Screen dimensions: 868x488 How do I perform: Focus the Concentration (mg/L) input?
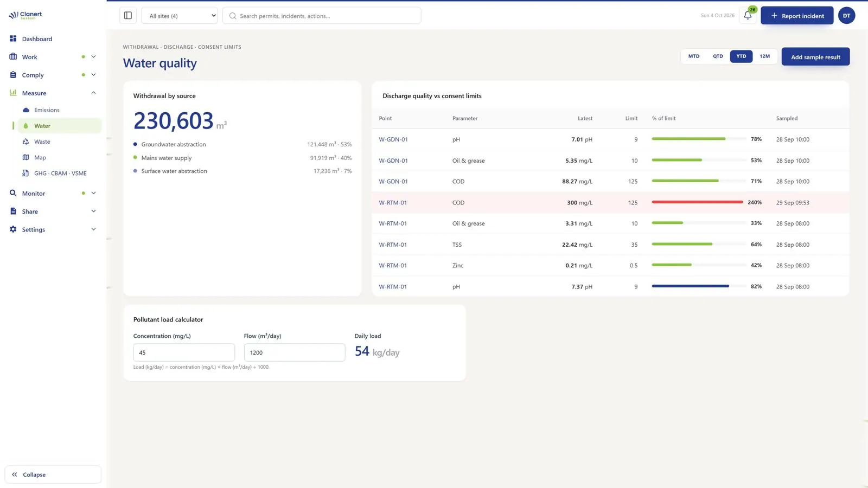pyautogui.click(x=184, y=352)
